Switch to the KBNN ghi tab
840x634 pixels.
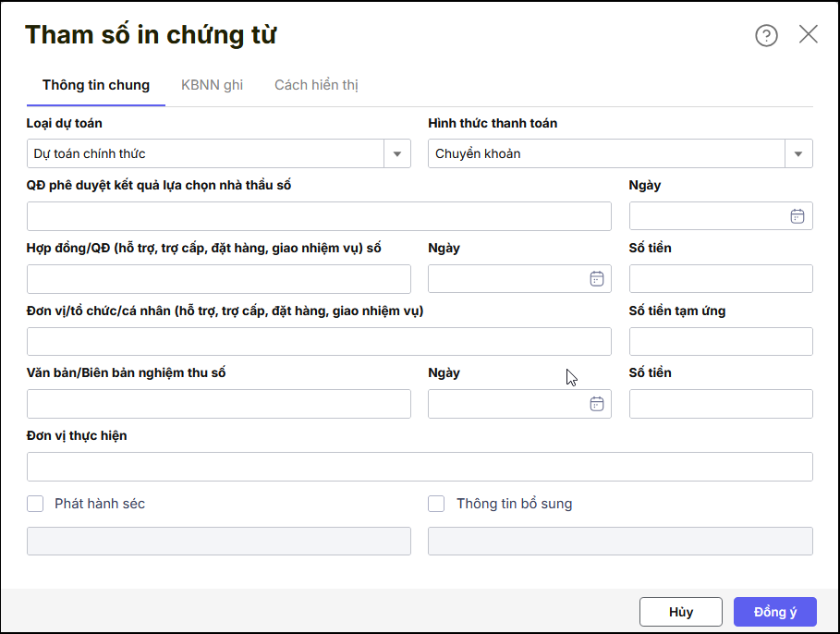click(x=212, y=85)
